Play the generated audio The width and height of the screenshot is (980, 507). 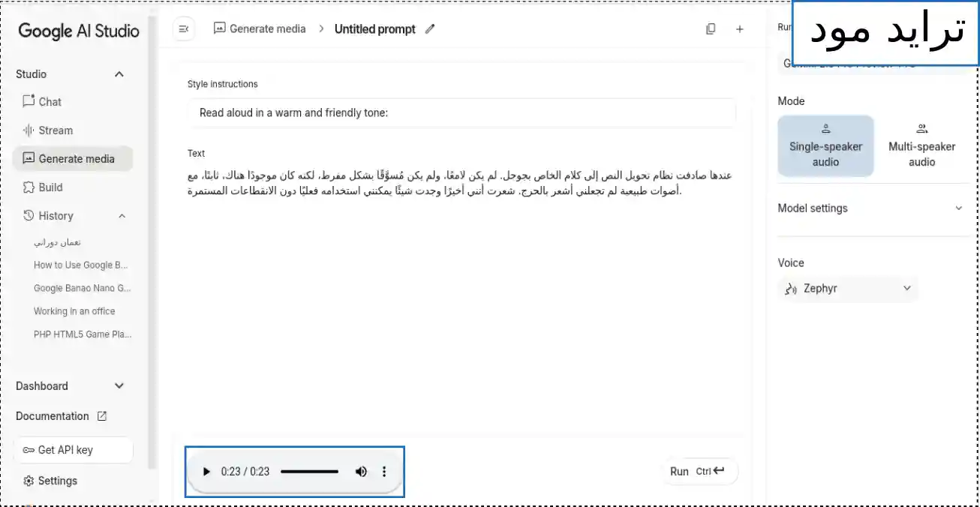tap(206, 472)
